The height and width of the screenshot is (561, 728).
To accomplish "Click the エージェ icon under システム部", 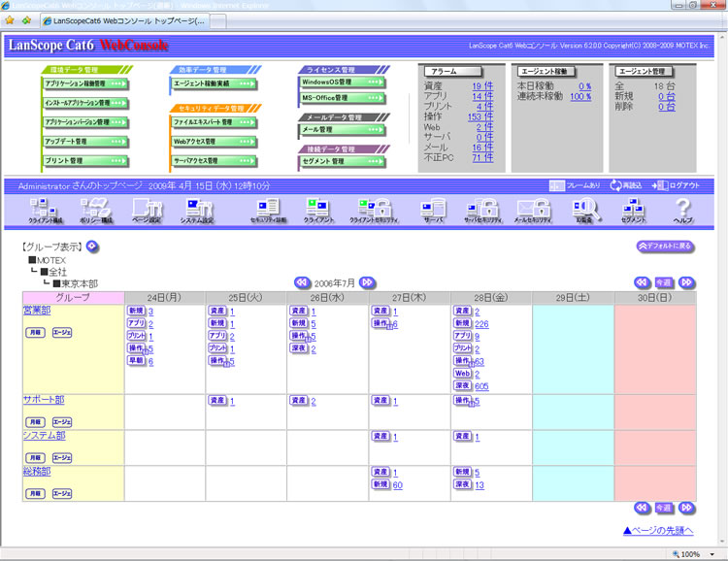I will tap(62, 458).
